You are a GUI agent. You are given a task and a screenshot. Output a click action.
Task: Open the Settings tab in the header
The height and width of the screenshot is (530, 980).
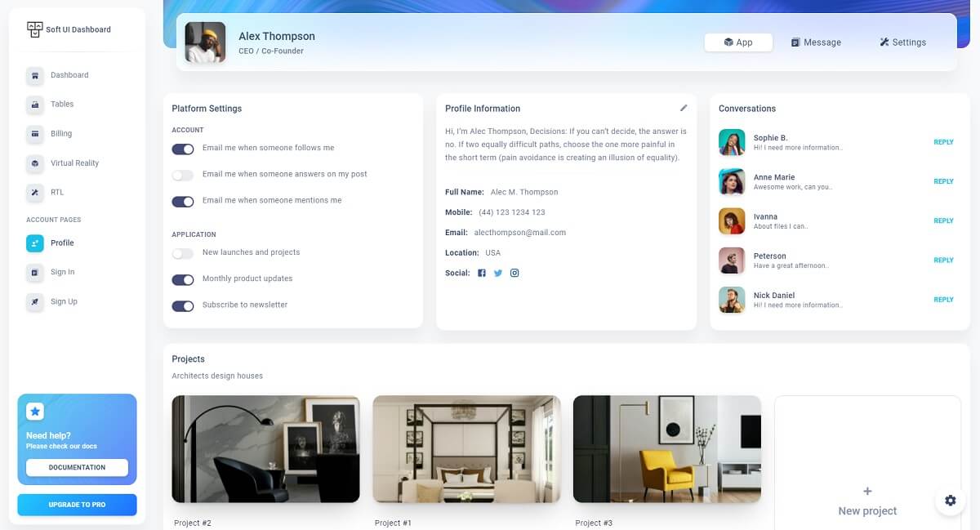[x=902, y=42]
